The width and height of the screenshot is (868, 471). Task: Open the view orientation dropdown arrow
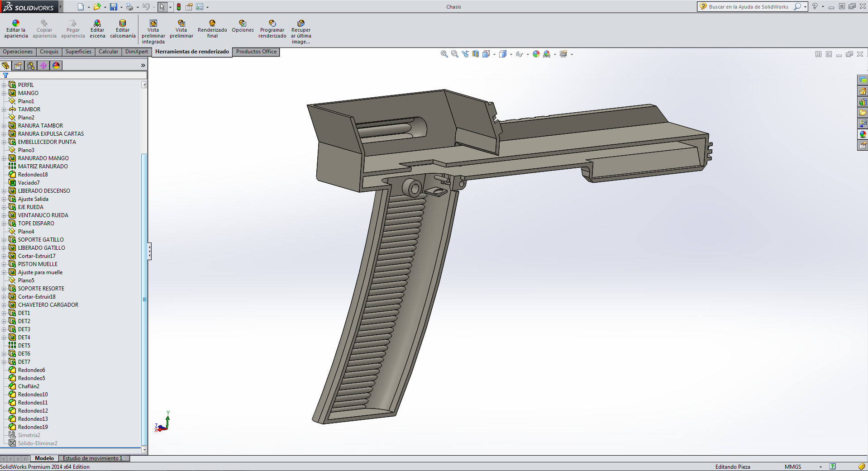[494, 54]
